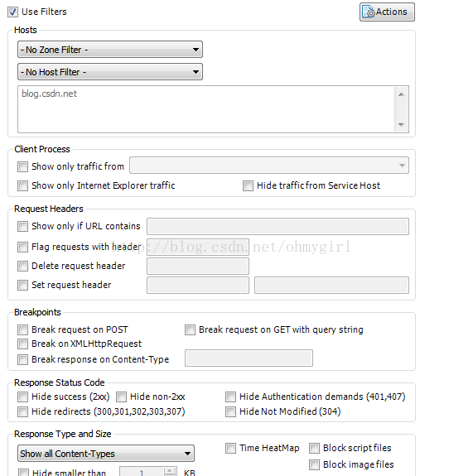Enable Break on XMLHttpRequest
Screen dimensions: 449x476
pyautogui.click(x=23, y=344)
